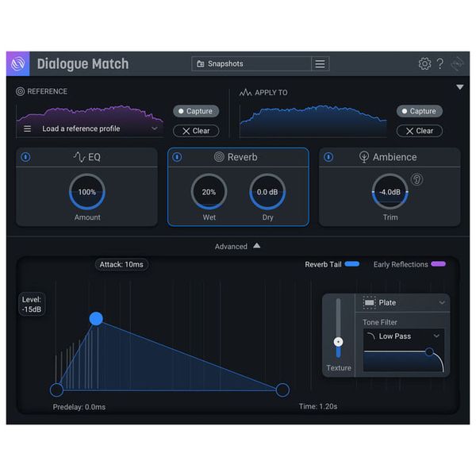The height and width of the screenshot is (476, 476).
Task: Open help via the question mark icon
Action: coord(440,63)
